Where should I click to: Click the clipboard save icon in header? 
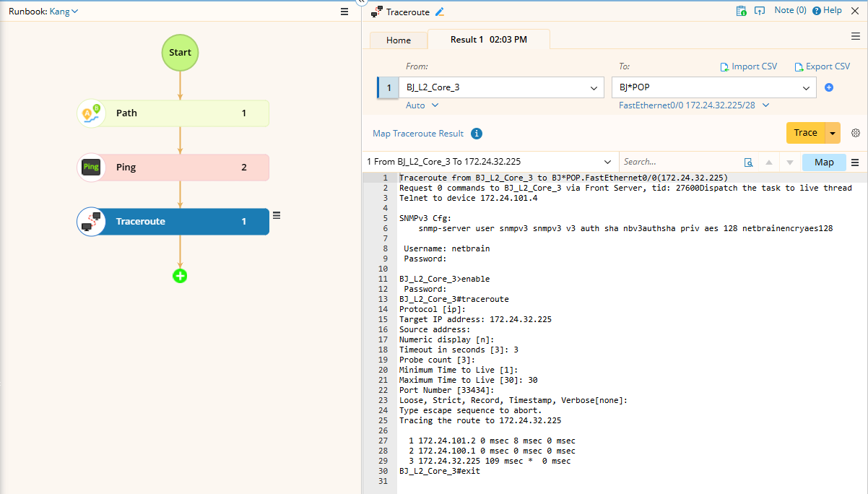[741, 11]
